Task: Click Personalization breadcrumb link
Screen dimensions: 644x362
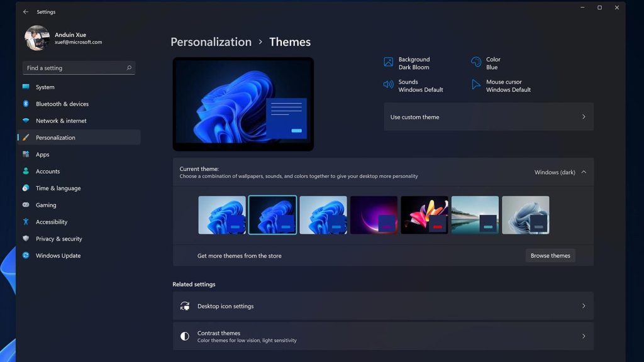Action: 211,42
